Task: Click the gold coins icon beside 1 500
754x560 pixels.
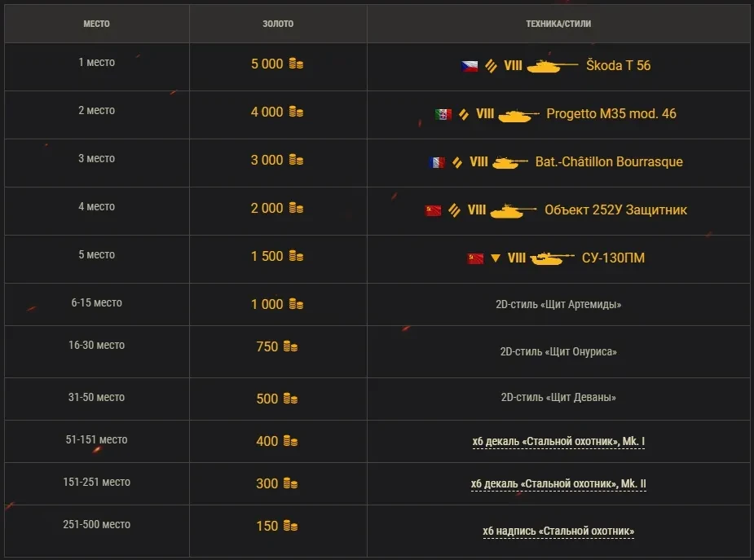Action: tap(295, 257)
